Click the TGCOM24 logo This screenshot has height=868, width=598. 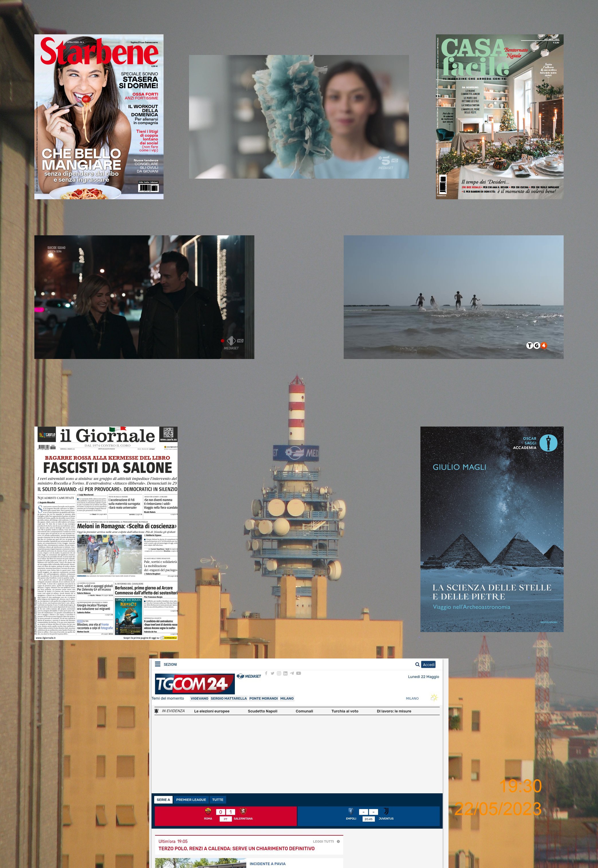point(194,684)
